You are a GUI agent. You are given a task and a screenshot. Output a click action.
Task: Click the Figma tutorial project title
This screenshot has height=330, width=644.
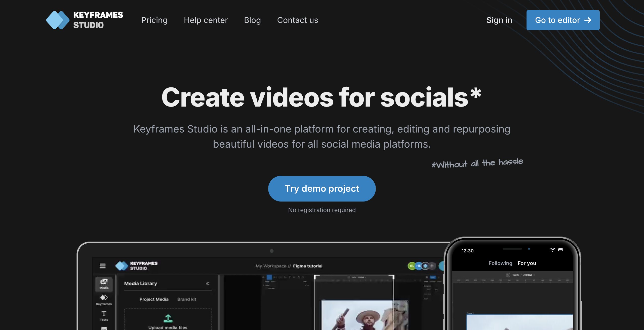click(308, 266)
